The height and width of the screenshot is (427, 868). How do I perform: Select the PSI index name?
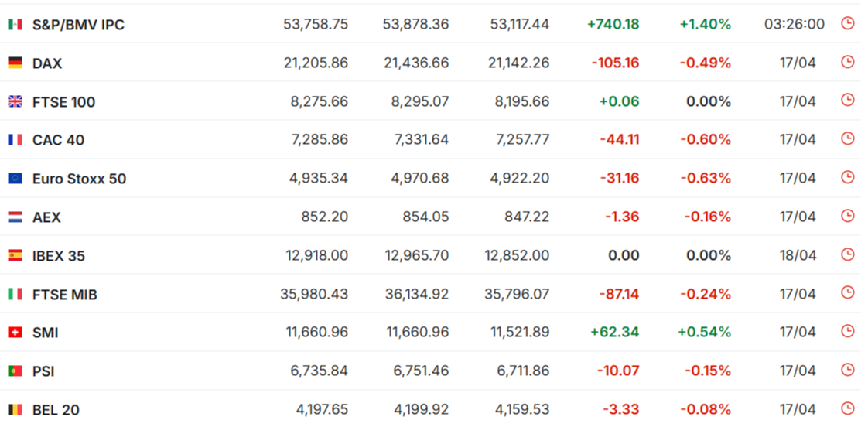tap(43, 371)
